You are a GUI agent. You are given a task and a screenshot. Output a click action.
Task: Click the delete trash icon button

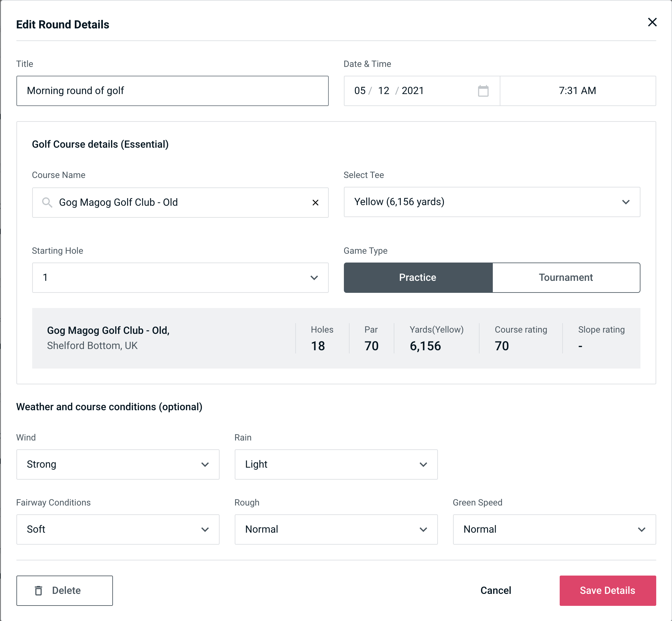[x=39, y=590]
